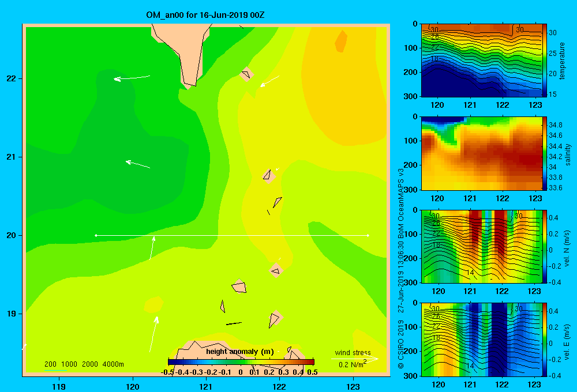Click the plot title OM_an00 for 16-Jun-2019 00Z
The image size is (577, 392).
click(x=205, y=15)
